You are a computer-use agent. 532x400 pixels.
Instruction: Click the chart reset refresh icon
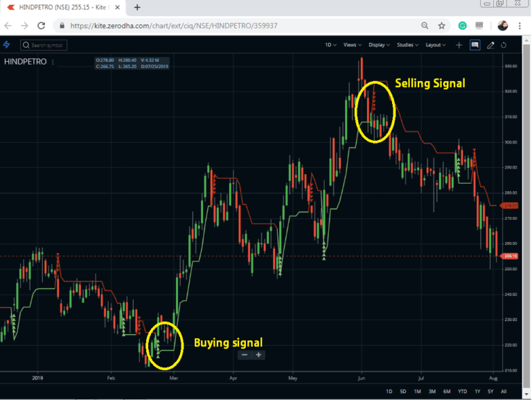coord(504,44)
